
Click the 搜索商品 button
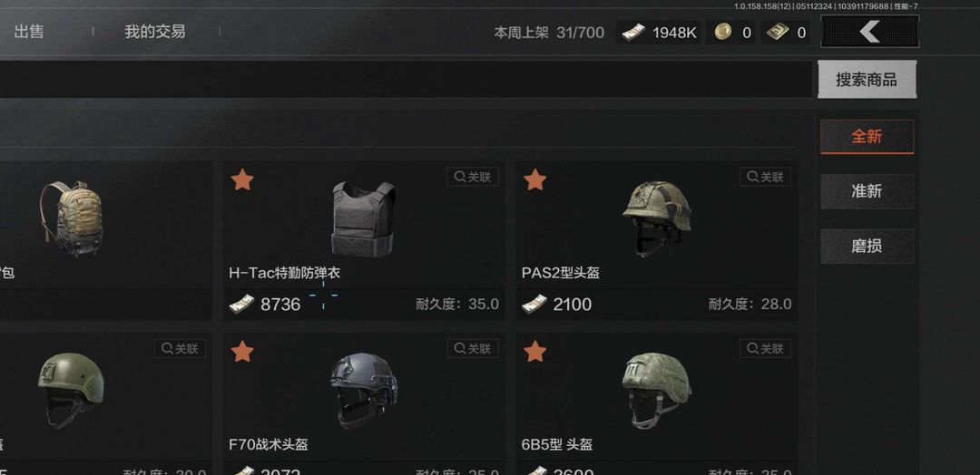coord(867,79)
